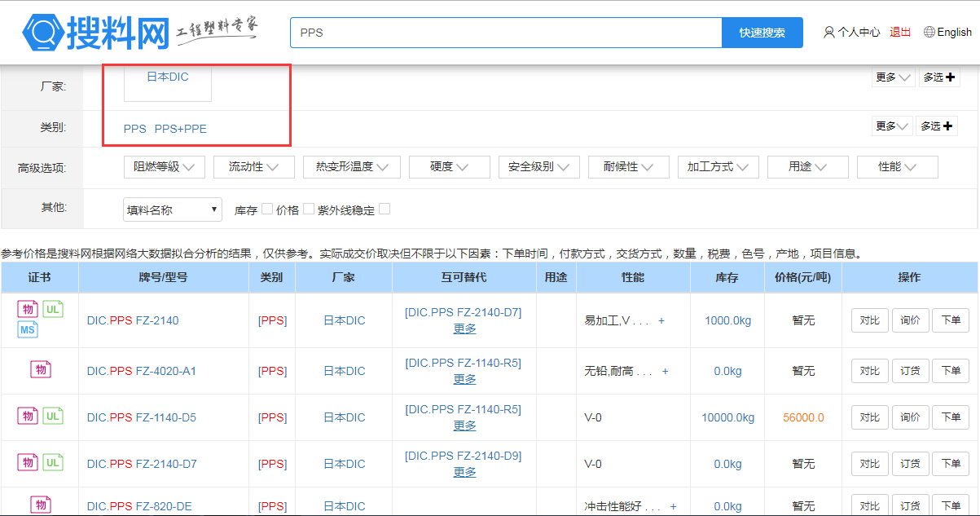Enable the 库存 stock checkbox
Image resolution: width=980 pixels, height=516 pixels.
pyautogui.click(x=267, y=209)
